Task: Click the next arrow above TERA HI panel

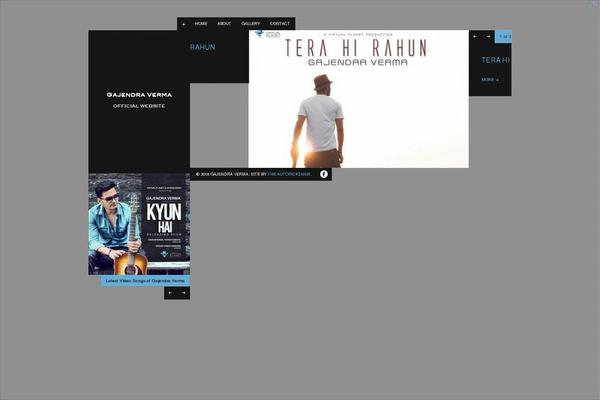Action: (488, 36)
